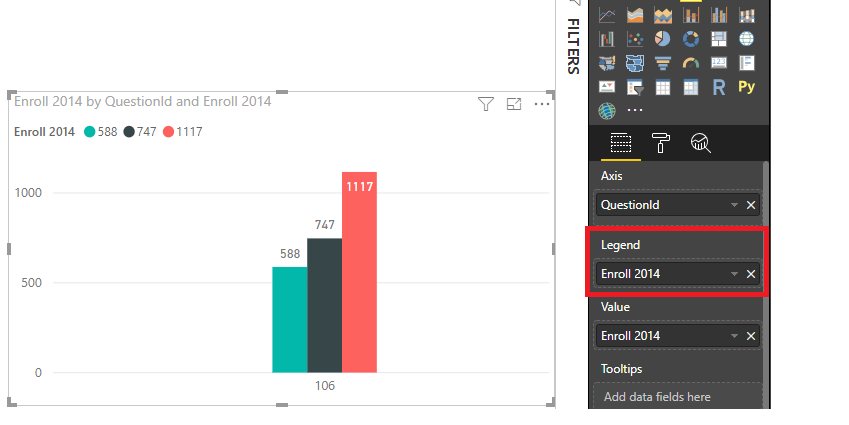Select the Line chart visualization
The image size is (849, 425).
tap(607, 15)
